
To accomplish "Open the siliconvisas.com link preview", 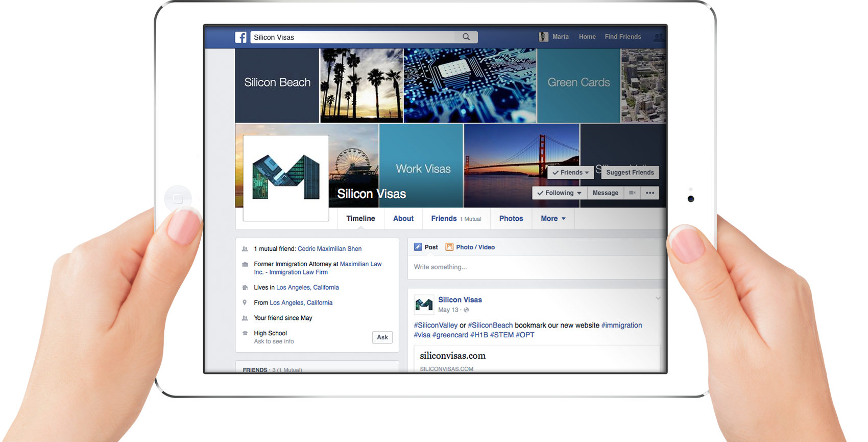I will (537, 359).
